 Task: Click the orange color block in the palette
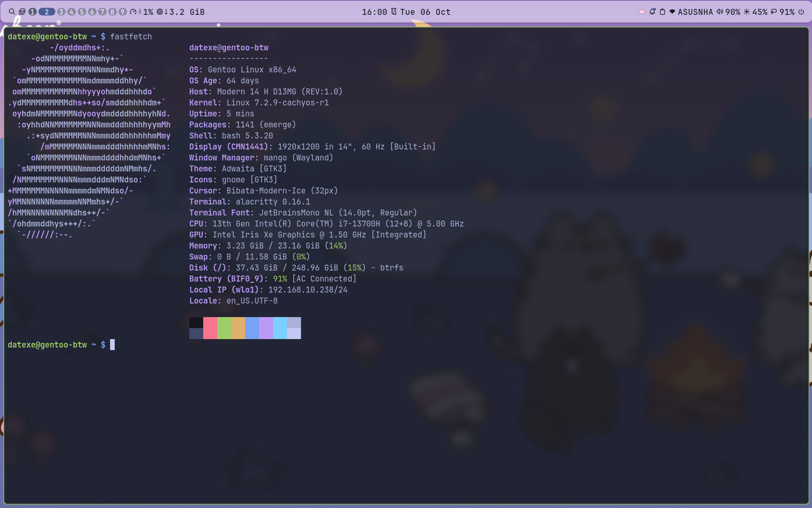pyautogui.click(x=238, y=328)
